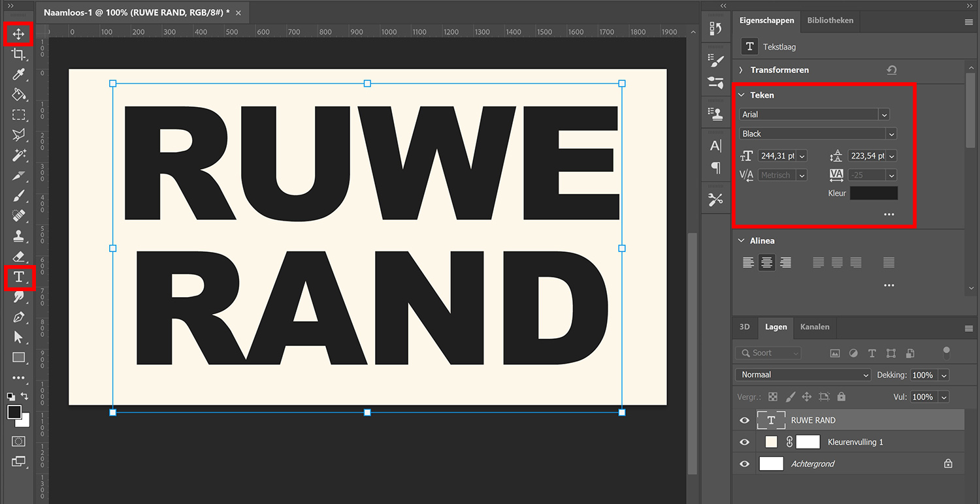Open the Black font style dropdown
Viewport: 980px width, 504px height.
point(892,133)
